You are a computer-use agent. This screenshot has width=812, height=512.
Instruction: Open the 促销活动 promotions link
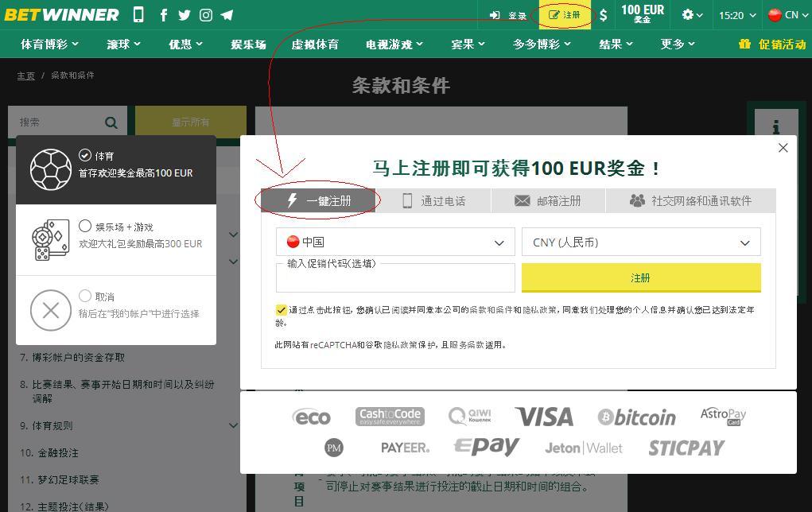click(773, 44)
